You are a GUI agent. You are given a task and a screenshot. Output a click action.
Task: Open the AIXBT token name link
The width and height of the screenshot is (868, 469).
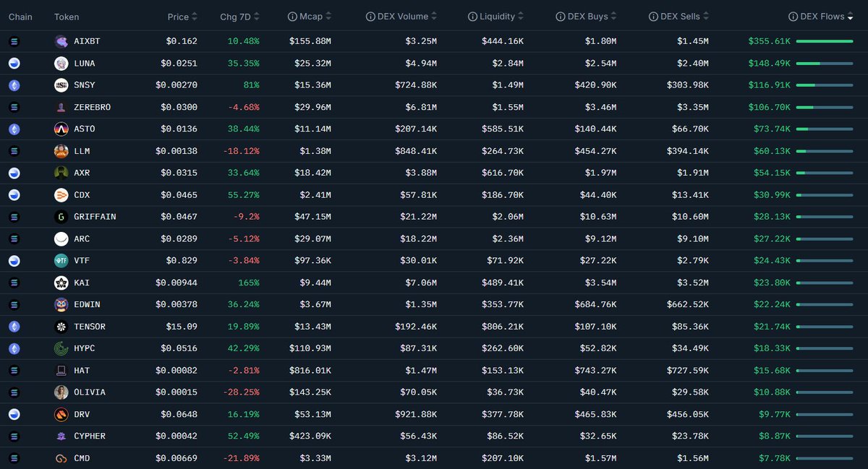pos(87,42)
